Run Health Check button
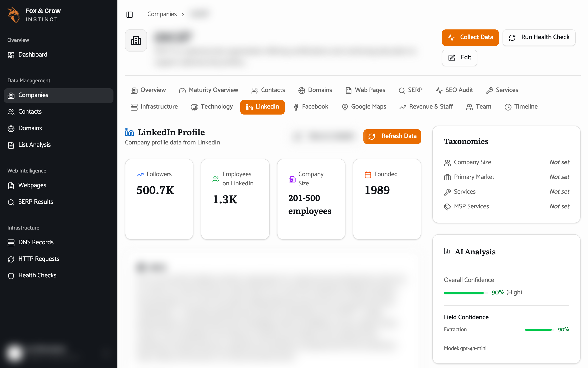588x368 pixels. tap(539, 37)
